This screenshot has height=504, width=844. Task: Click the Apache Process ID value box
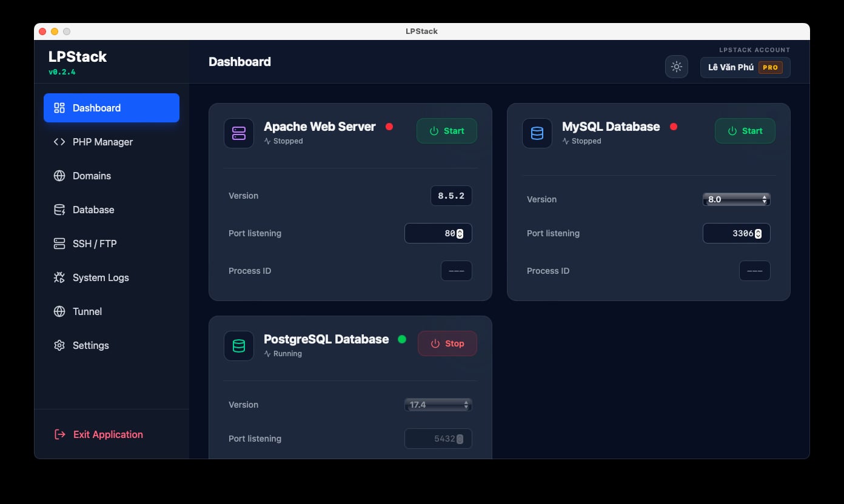point(457,271)
